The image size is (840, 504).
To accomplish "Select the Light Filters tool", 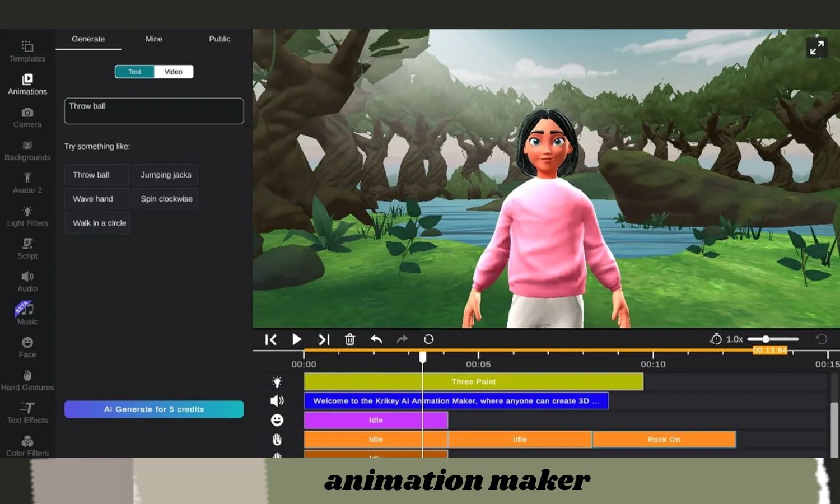I will [27, 216].
